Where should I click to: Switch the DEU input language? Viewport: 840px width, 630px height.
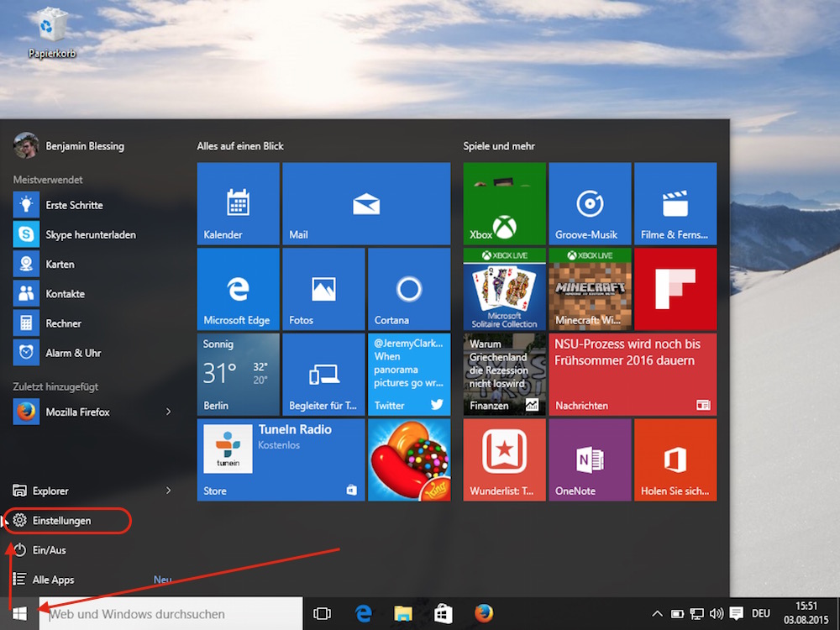pos(761,613)
